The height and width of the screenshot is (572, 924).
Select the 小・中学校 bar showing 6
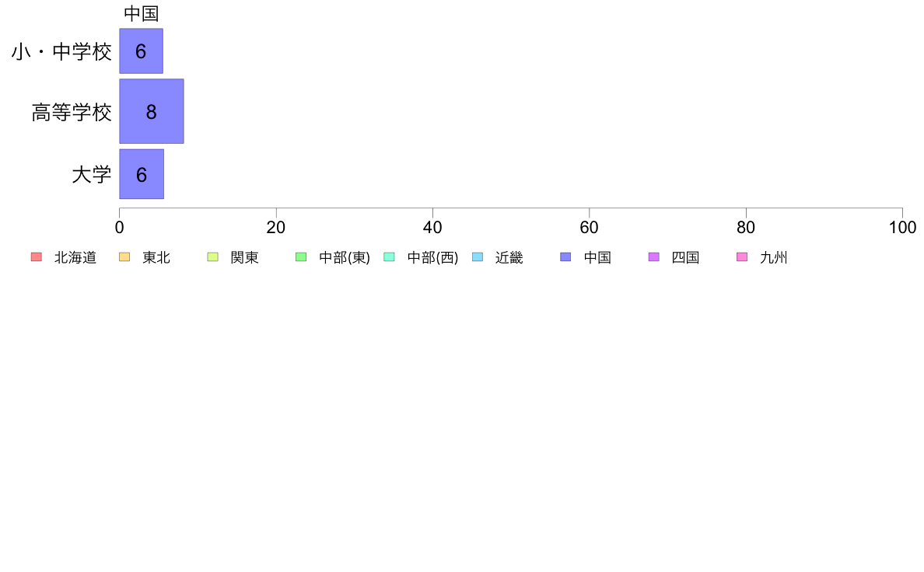tap(142, 51)
